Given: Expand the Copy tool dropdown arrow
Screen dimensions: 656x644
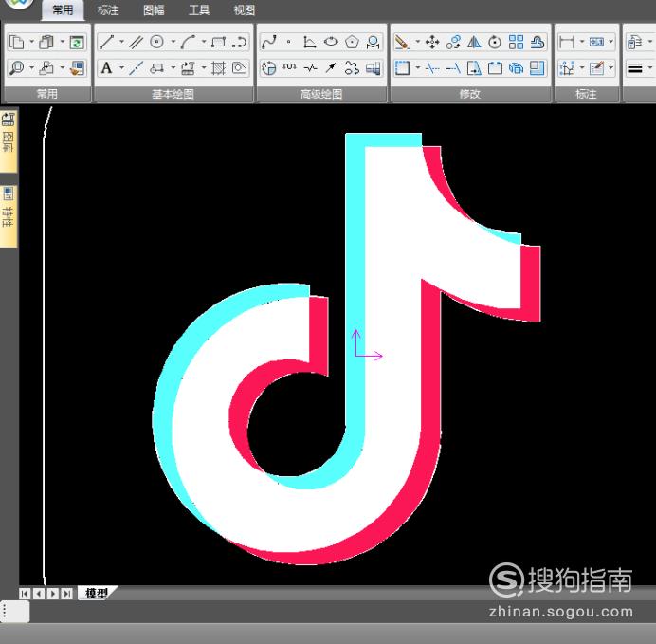Looking at the screenshot, I should (32, 42).
